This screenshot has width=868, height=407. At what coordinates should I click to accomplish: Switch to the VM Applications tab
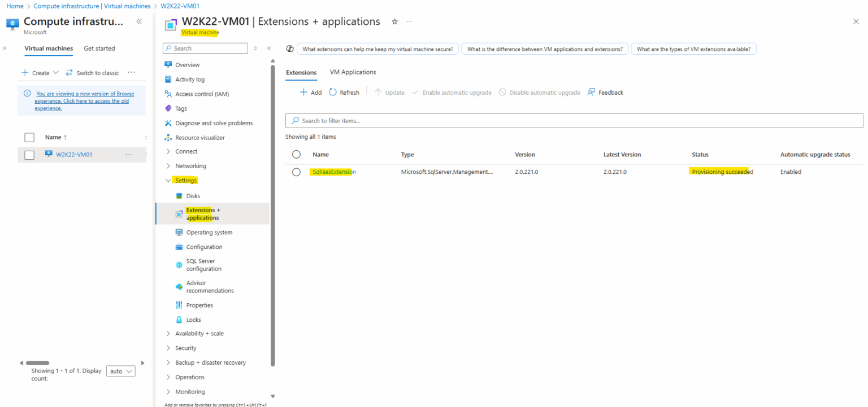[353, 72]
